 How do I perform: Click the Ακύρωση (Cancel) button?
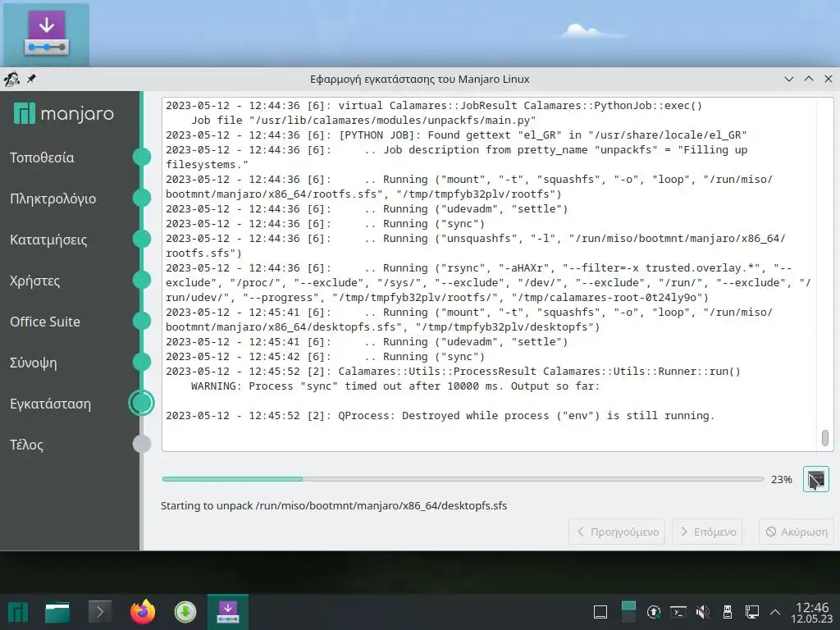pyautogui.click(x=796, y=532)
